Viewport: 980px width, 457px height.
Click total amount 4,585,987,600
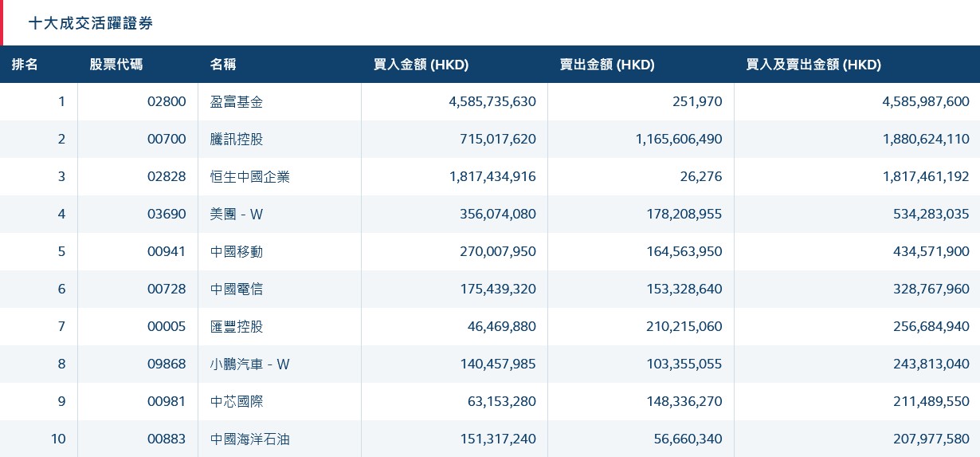click(926, 101)
